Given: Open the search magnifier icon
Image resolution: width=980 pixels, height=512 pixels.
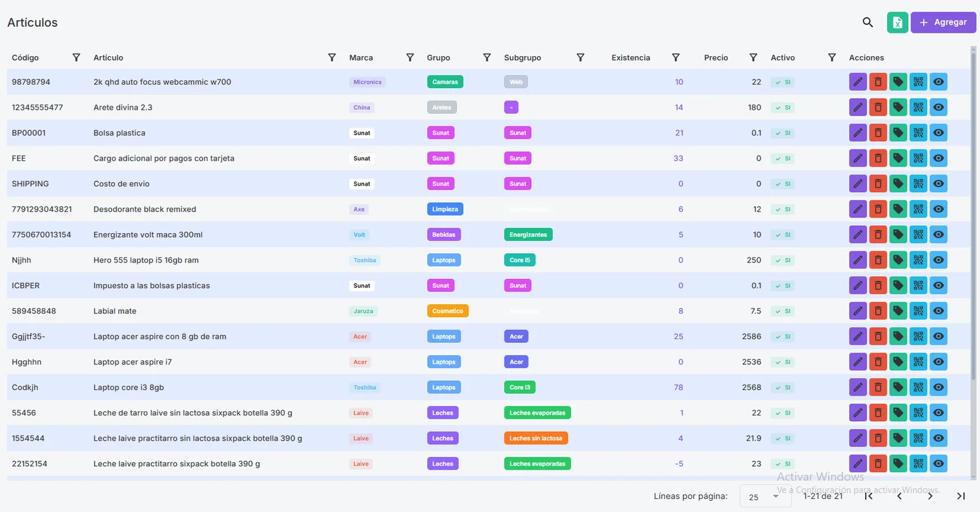Looking at the screenshot, I should pos(868,22).
